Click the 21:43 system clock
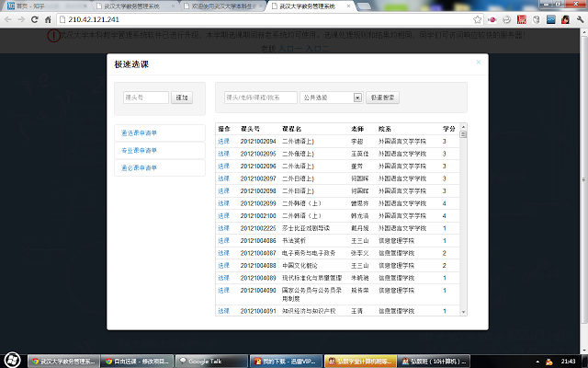Screen dimensions: 588x368 coord(568,362)
